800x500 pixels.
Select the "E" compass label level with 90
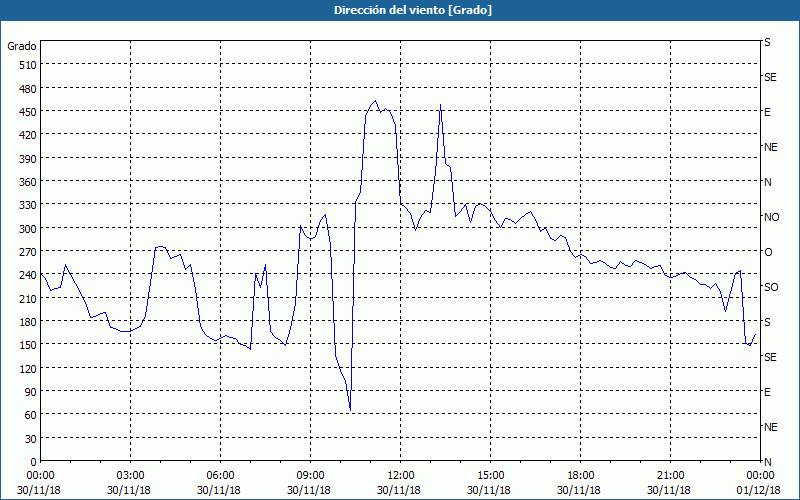[767, 392]
